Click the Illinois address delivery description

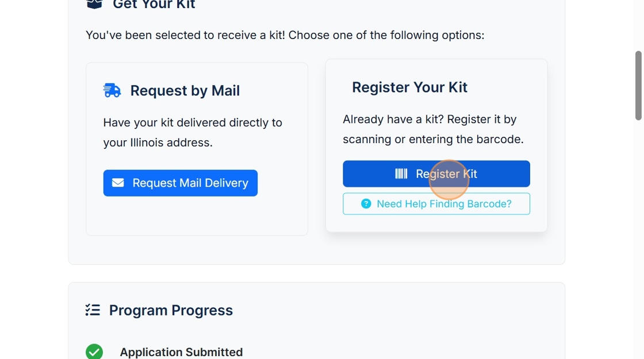pos(193,133)
